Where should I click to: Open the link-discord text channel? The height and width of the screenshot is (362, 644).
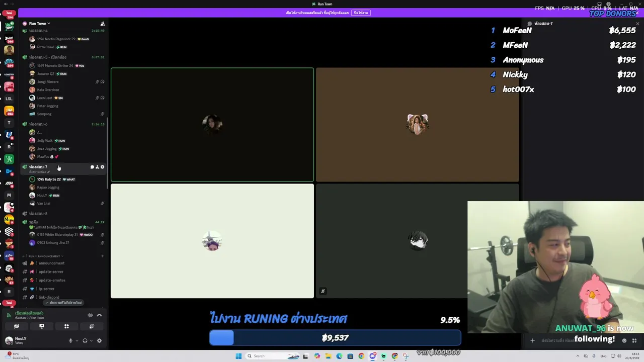pos(63,297)
